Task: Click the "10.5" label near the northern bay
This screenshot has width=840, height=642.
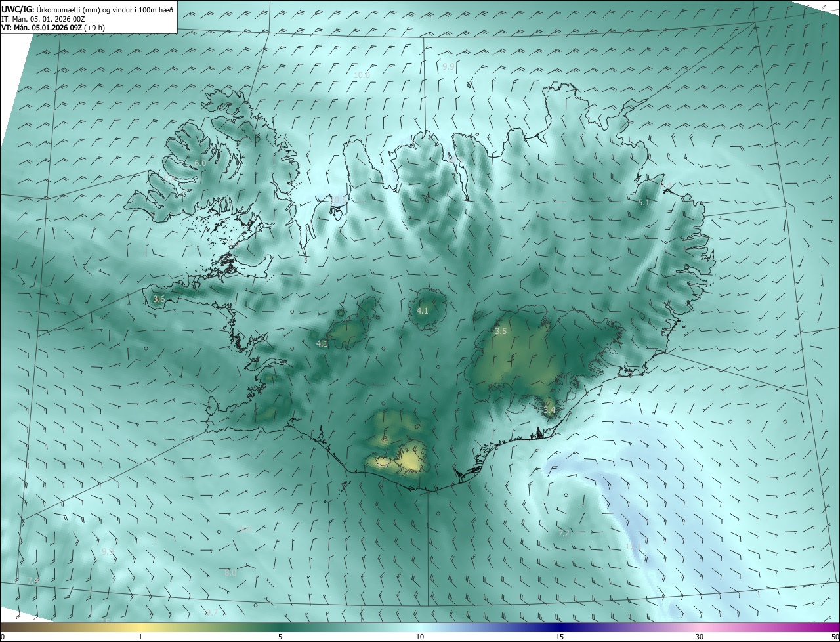Action: [x=338, y=199]
